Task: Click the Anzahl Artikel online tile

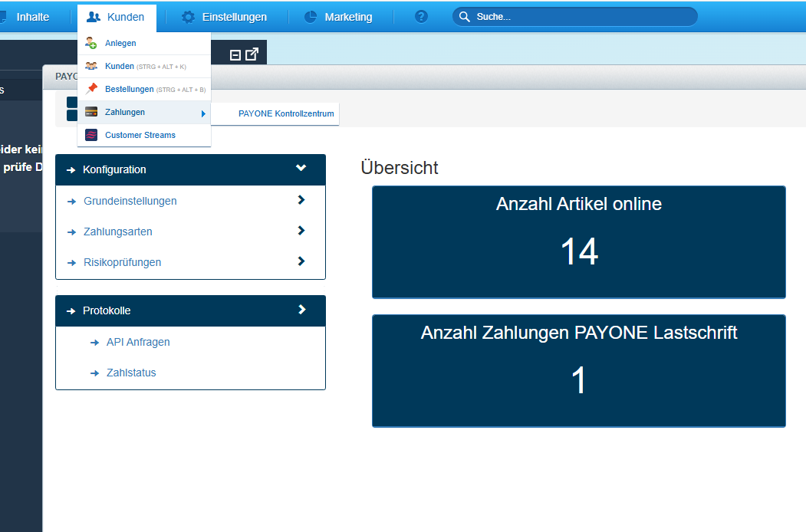Action: pos(579,242)
